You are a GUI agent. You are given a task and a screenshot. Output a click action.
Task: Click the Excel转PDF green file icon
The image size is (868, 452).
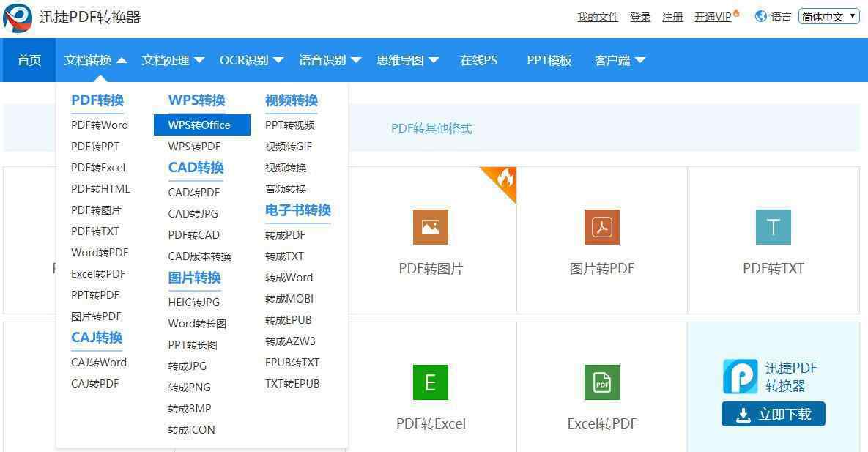coord(601,382)
